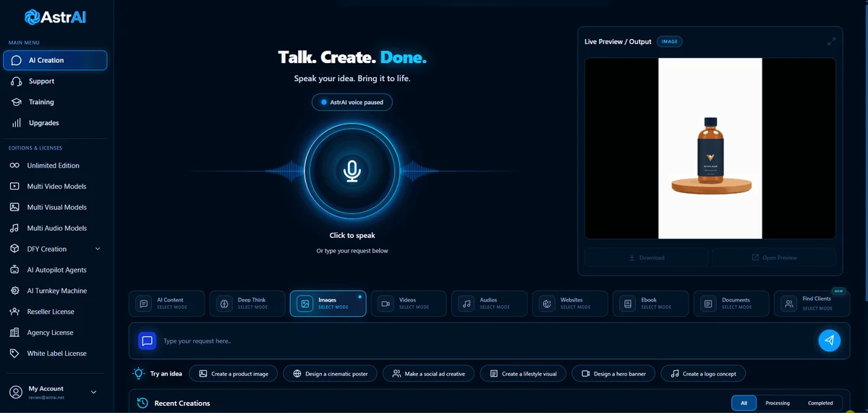Click the microphone to speak

coord(352,171)
